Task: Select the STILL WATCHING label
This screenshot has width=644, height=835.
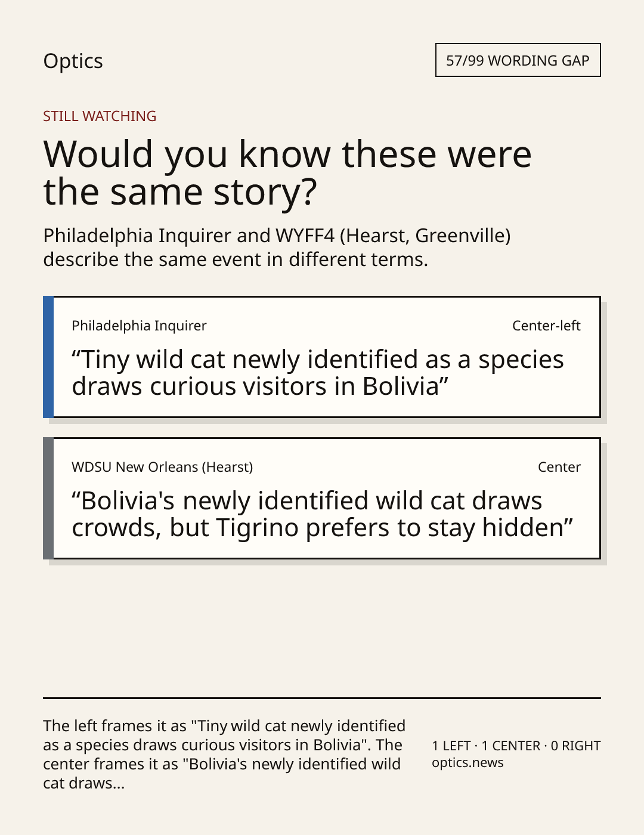Action: (x=100, y=116)
